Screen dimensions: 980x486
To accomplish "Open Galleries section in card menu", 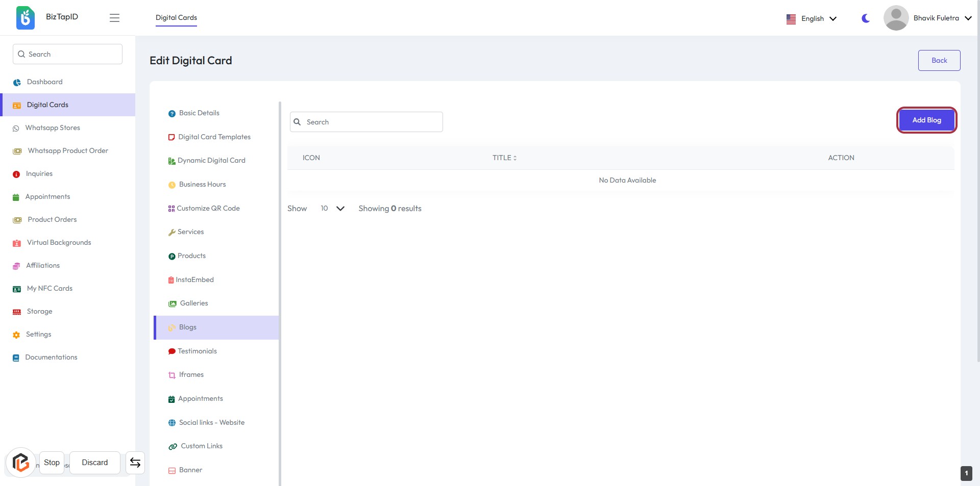I will tap(193, 303).
